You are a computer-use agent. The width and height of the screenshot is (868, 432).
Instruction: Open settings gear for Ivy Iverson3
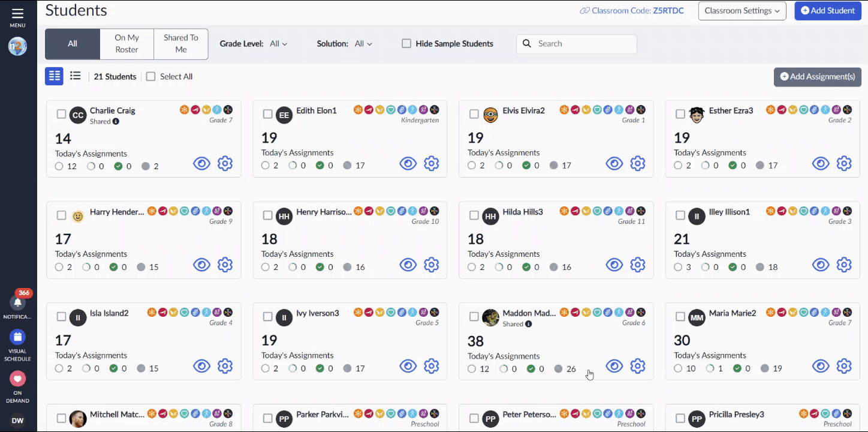(432, 366)
